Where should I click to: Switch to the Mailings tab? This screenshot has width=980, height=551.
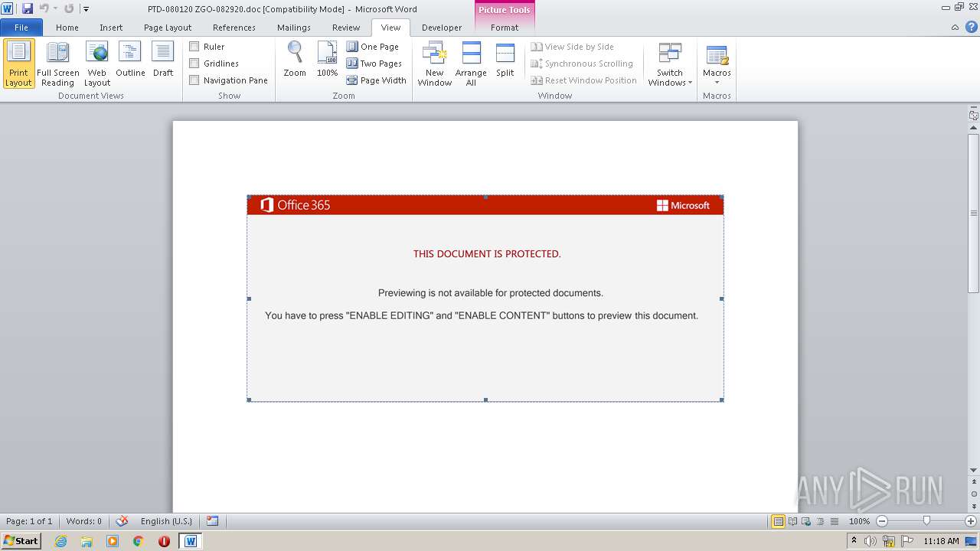294,28
